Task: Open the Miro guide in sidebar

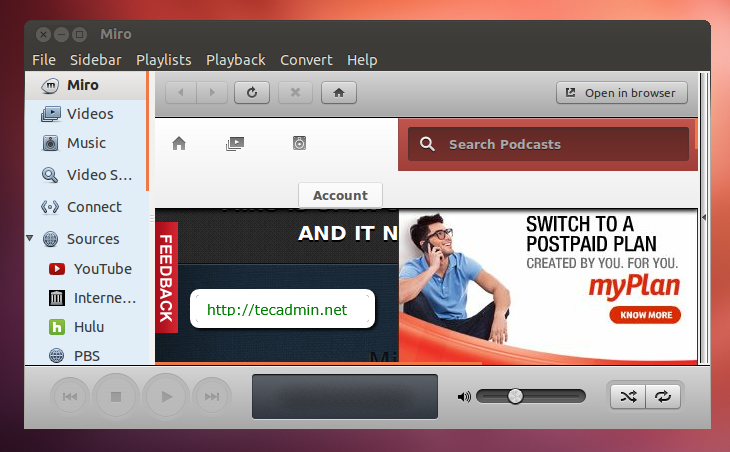Action: (x=86, y=86)
